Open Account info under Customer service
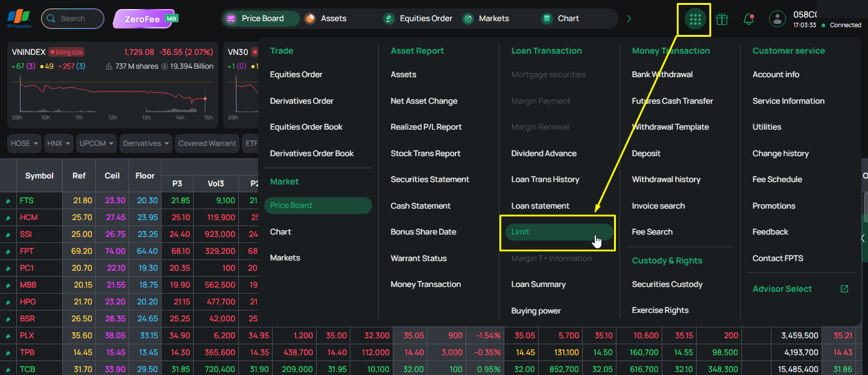 (776, 75)
